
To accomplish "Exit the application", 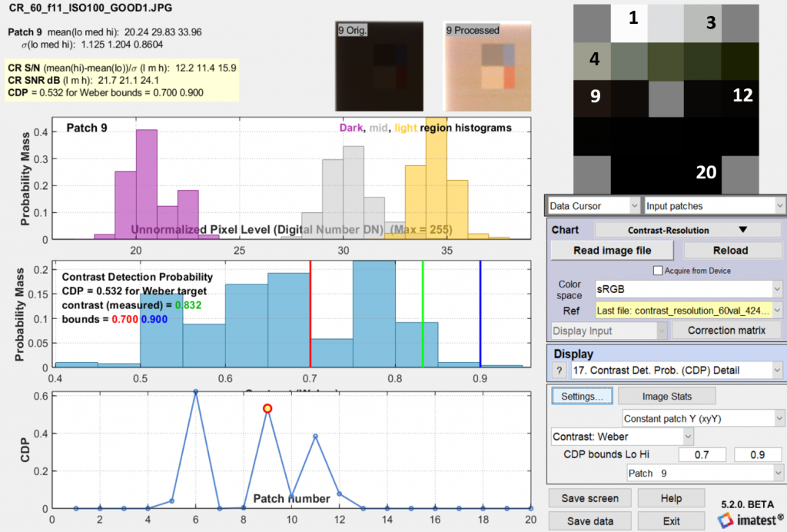I will (671, 521).
